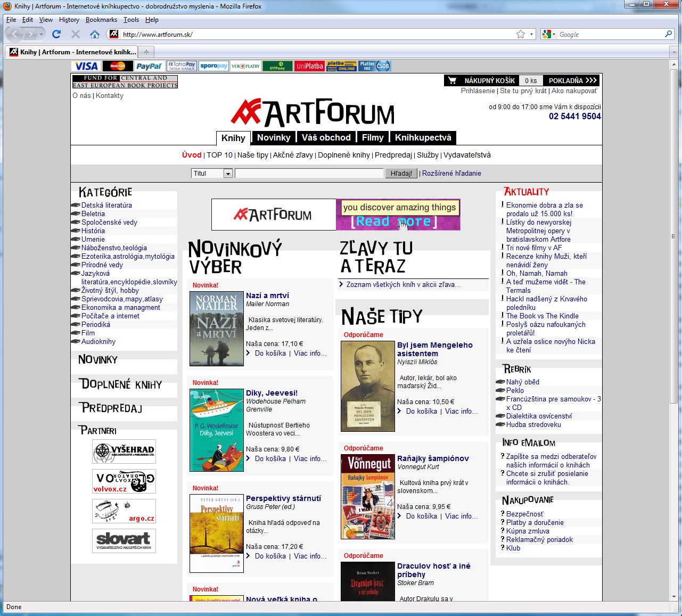Screen dimensions: 682x616
Task: Open the address bar history dropdown
Action: [531, 35]
